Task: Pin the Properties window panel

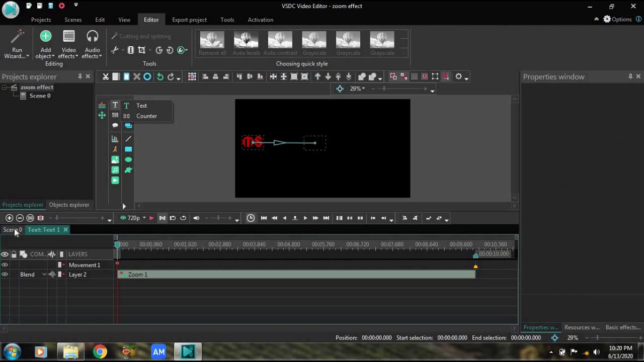Action: click(630, 76)
